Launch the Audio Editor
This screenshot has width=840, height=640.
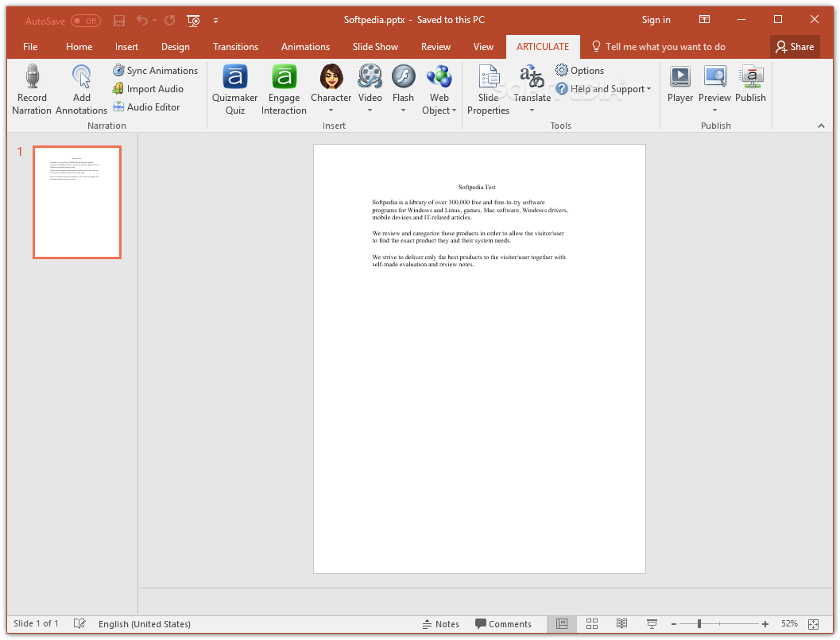146,107
